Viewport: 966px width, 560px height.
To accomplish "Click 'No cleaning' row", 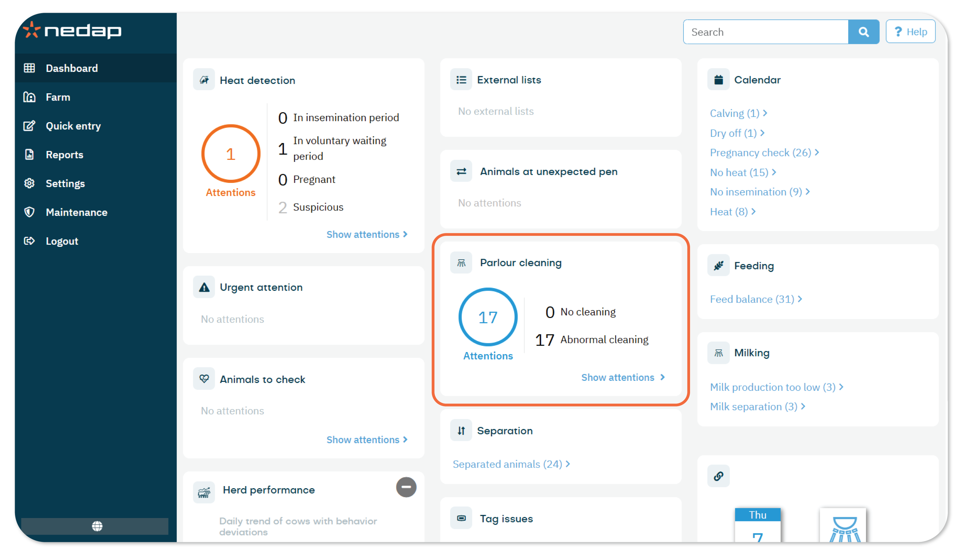I will coord(581,312).
